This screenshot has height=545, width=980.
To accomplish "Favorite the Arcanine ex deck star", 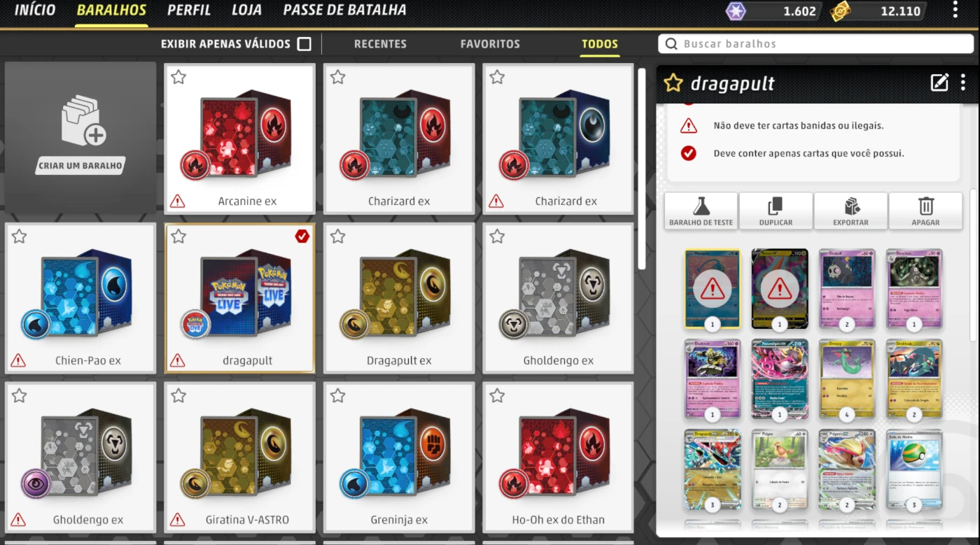I will point(178,77).
